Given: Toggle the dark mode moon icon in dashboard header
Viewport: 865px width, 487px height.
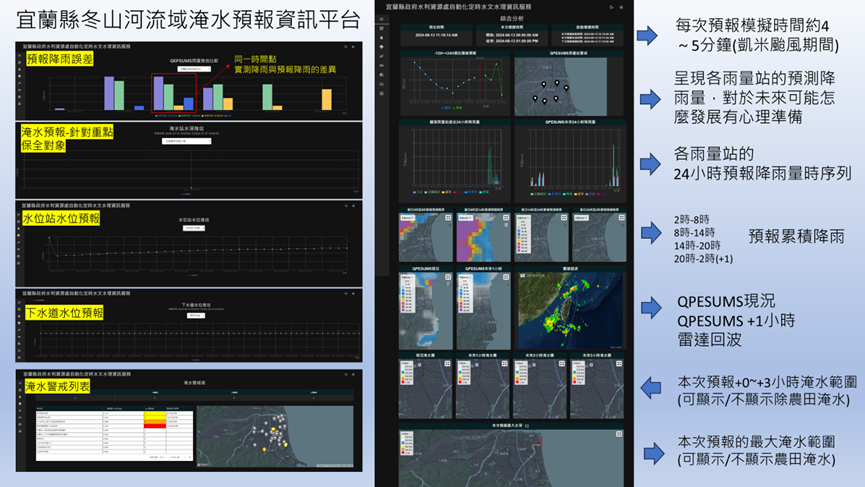Looking at the screenshot, I should tap(610, 7).
